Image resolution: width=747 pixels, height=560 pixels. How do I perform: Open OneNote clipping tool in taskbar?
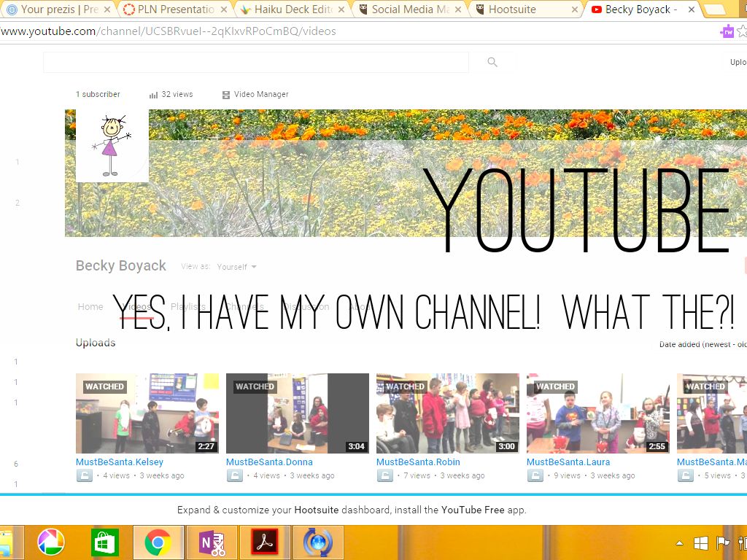pyautogui.click(x=212, y=542)
